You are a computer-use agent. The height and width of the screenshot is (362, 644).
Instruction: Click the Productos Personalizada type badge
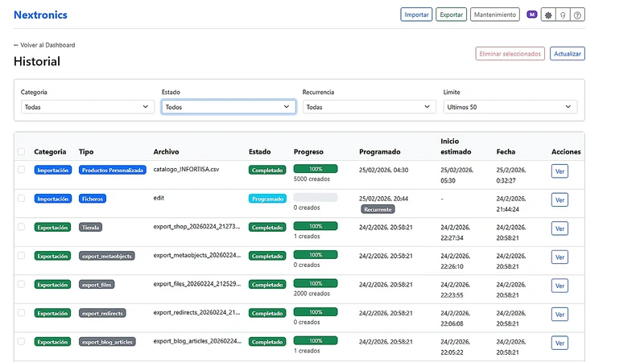(x=113, y=170)
